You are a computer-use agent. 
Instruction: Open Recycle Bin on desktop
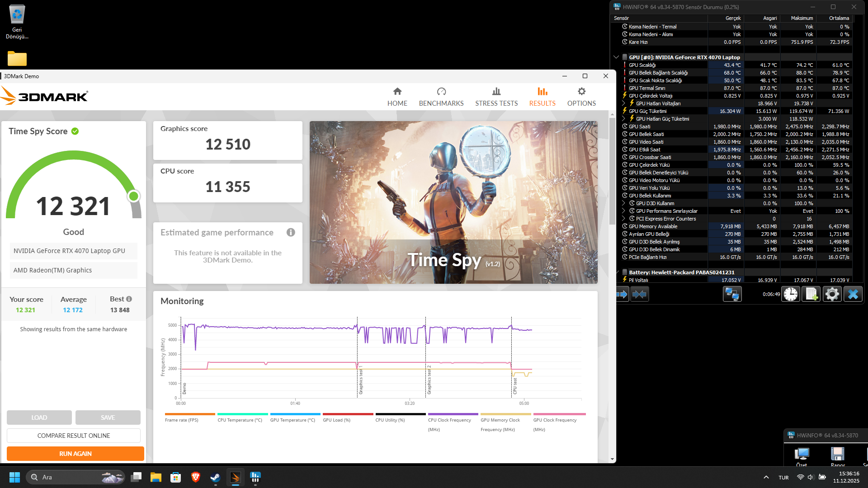17,22
